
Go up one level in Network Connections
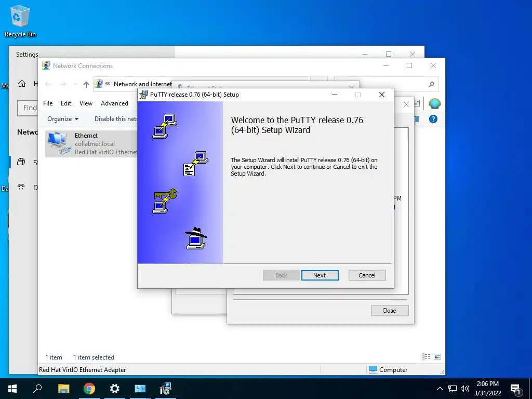pyautogui.click(x=86, y=84)
